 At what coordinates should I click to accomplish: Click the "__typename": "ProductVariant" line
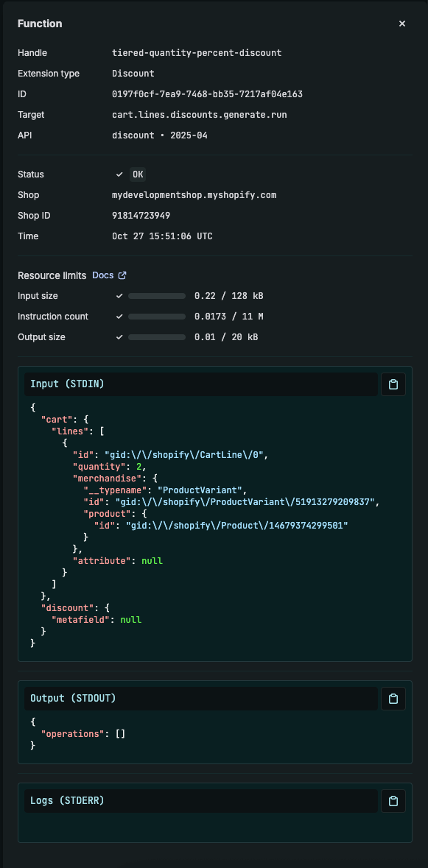(x=164, y=490)
